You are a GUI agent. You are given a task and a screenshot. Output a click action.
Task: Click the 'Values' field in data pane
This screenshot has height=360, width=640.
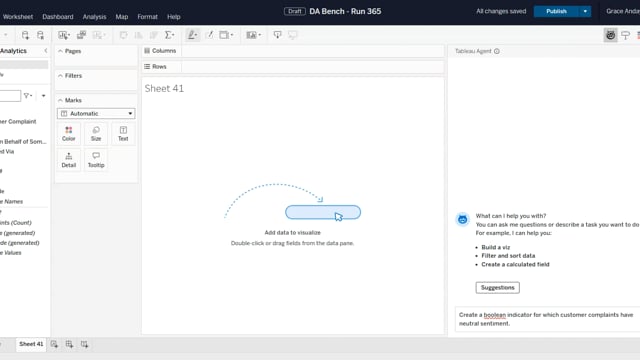point(11,253)
